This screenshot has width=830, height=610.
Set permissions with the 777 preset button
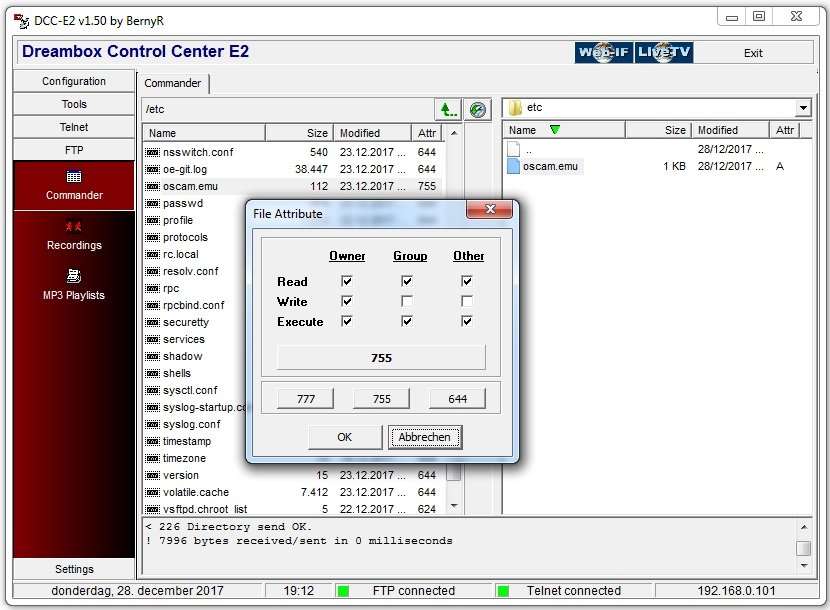point(306,398)
